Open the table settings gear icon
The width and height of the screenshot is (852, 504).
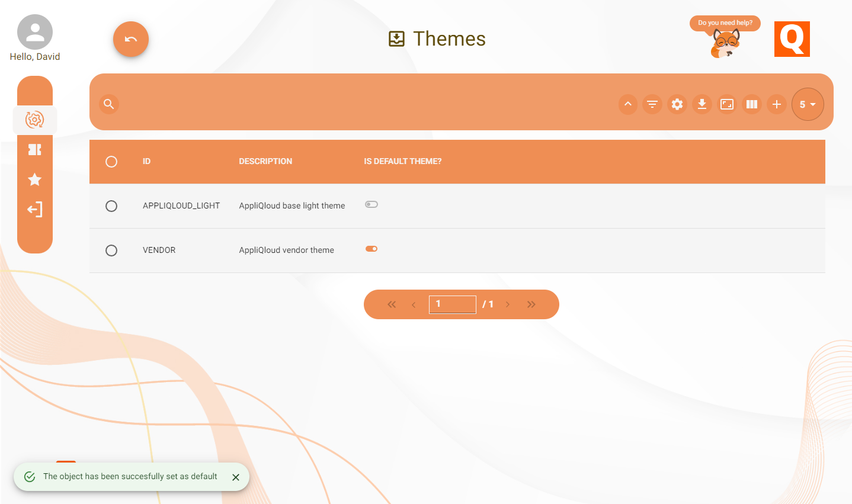677,104
